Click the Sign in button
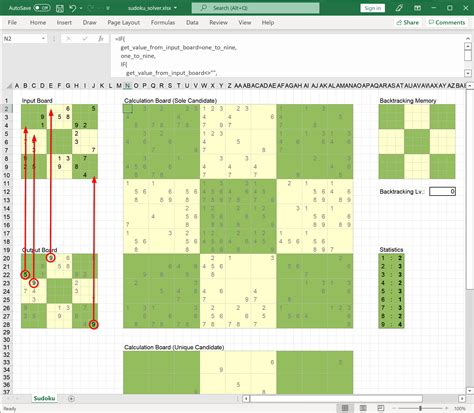 click(373, 8)
